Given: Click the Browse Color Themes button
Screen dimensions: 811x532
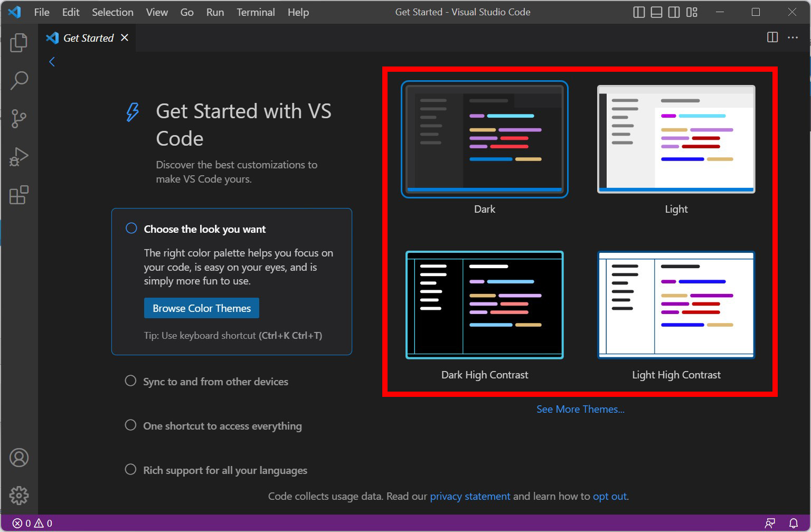Looking at the screenshot, I should 201,308.
